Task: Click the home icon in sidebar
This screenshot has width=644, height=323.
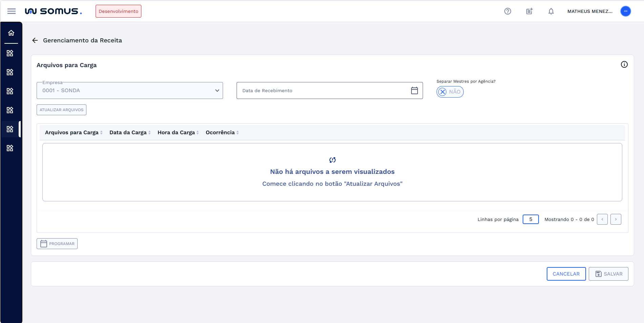Action: tap(11, 33)
